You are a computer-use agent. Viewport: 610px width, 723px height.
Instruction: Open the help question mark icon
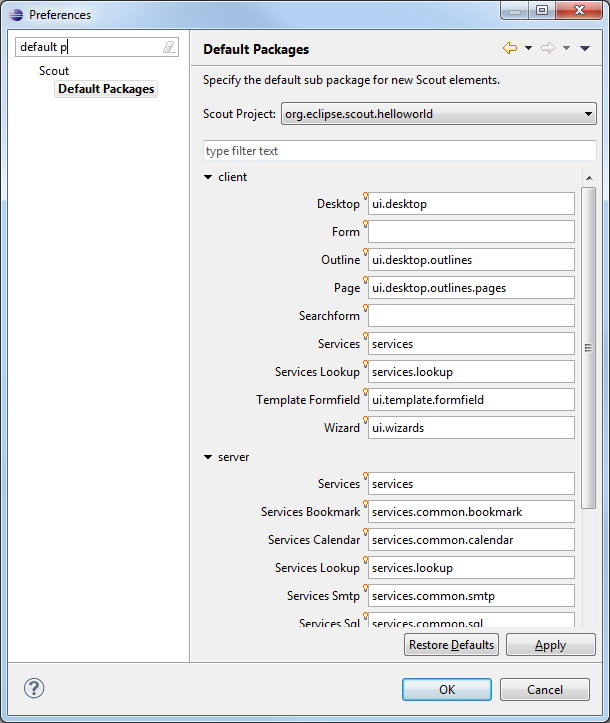coord(34,688)
